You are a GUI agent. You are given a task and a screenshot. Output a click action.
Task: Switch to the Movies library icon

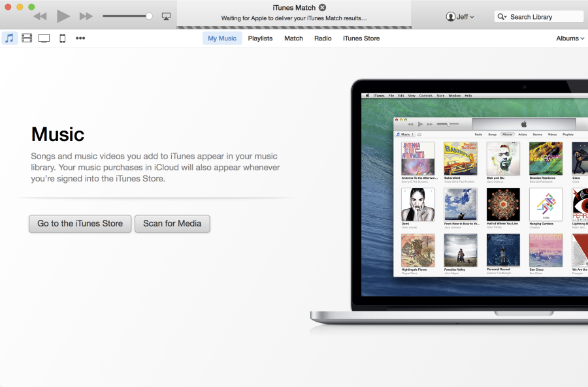[x=27, y=39]
